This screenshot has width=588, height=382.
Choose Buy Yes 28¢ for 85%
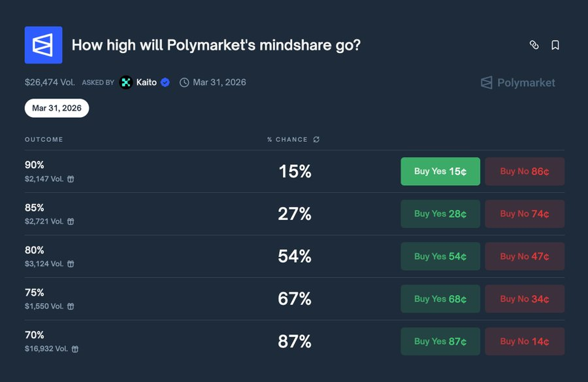point(440,214)
